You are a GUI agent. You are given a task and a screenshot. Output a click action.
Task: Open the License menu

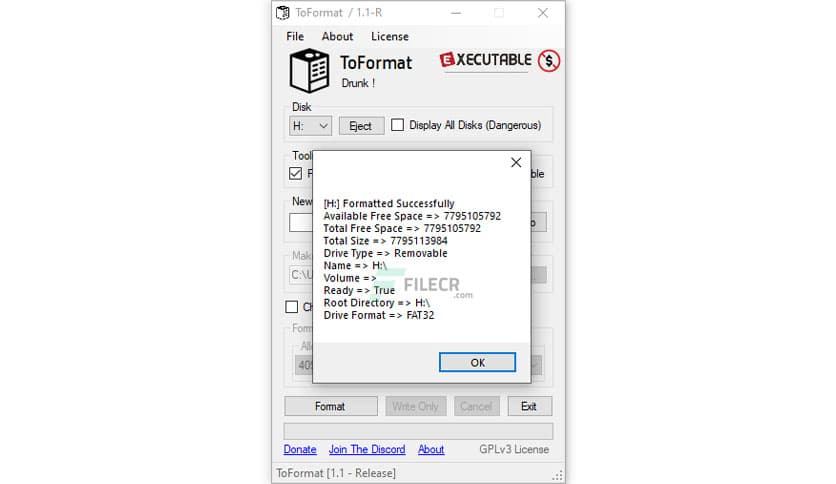click(x=390, y=36)
